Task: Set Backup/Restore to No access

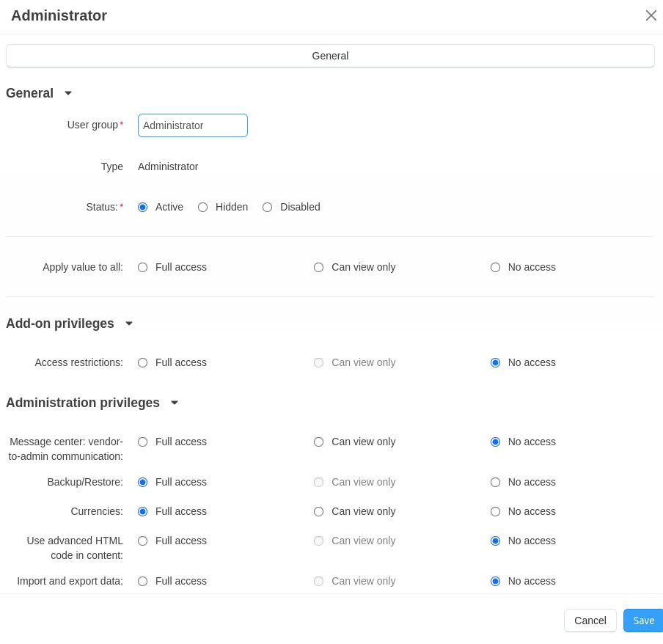Action: coord(495,483)
